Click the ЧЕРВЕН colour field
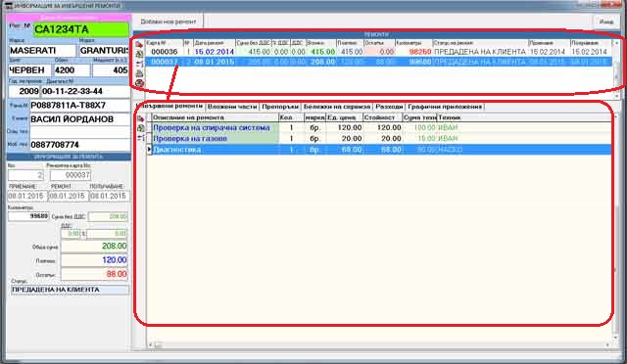The image size is (627, 364). (29, 70)
